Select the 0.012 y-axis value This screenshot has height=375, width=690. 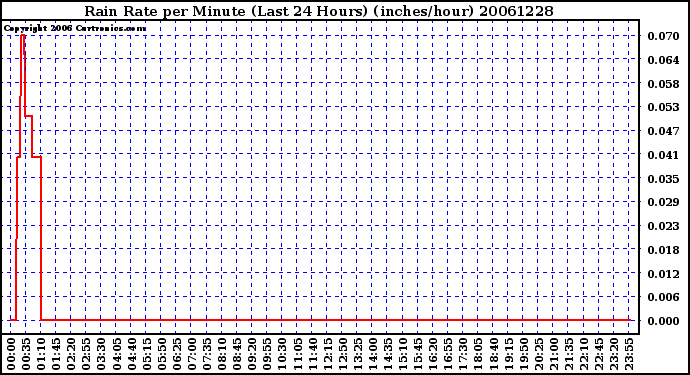click(x=663, y=273)
